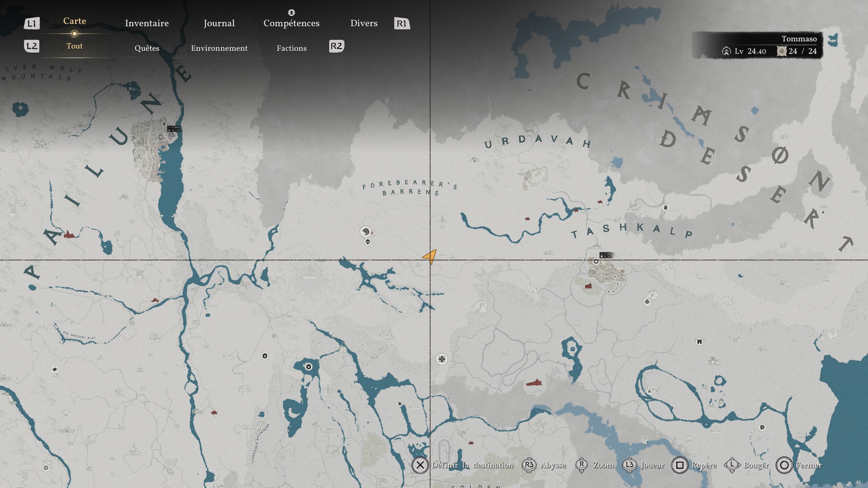Select the crest marker at the Pailune city
Screen dimensions: 868x488
pyautogui.click(x=164, y=124)
